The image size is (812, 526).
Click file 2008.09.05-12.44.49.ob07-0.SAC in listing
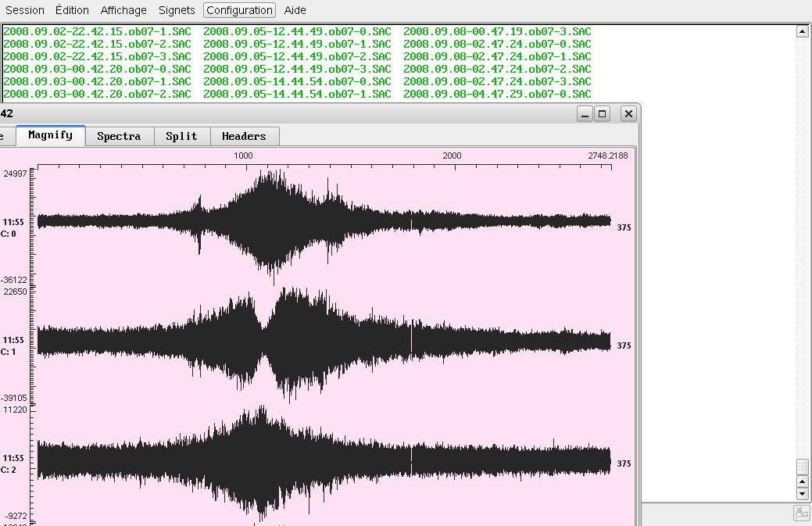[297, 31]
